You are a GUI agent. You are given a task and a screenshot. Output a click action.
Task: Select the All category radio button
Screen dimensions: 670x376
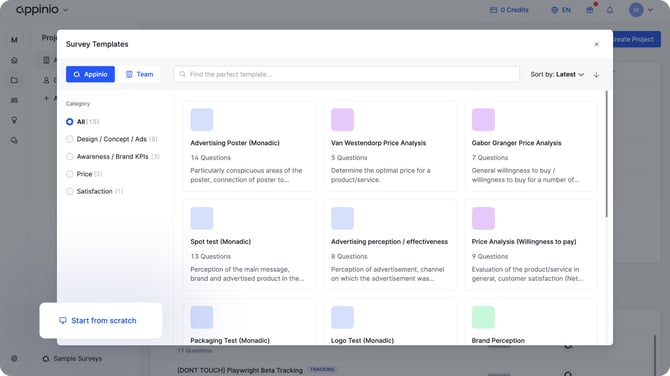click(70, 122)
